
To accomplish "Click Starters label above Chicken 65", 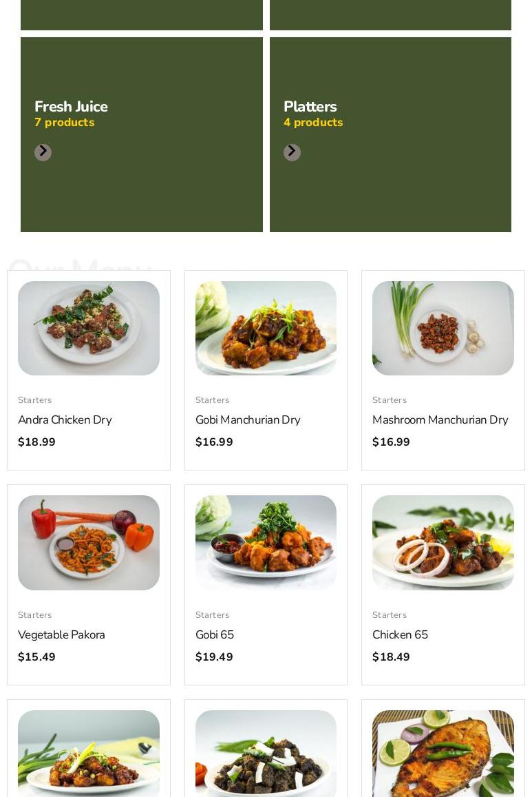I will pos(390,615).
